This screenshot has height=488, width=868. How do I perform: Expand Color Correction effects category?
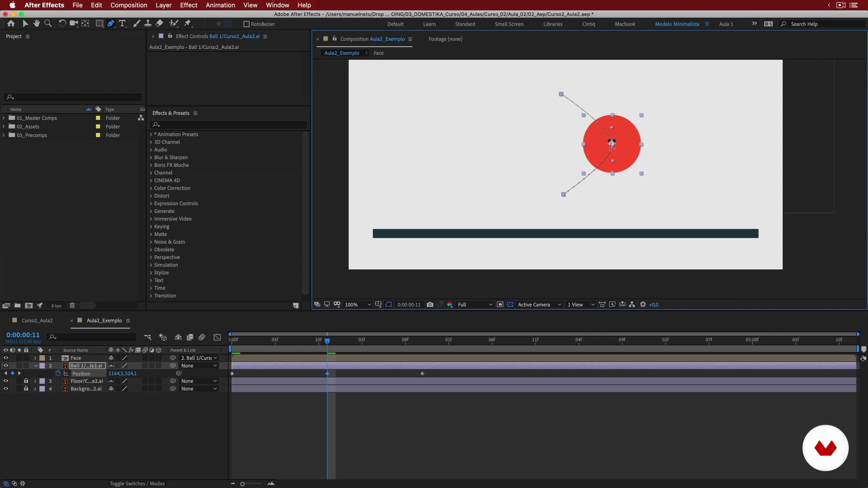tap(151, 188)
